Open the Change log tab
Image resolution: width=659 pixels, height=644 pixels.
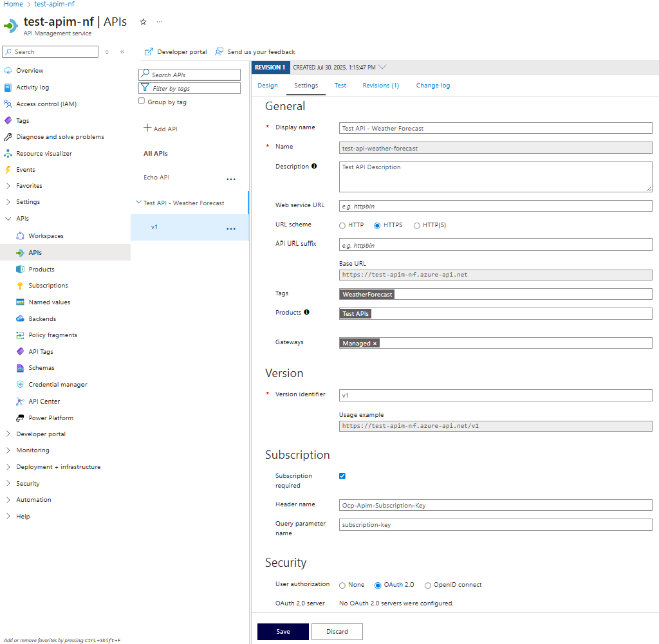[x=432, y=86]
